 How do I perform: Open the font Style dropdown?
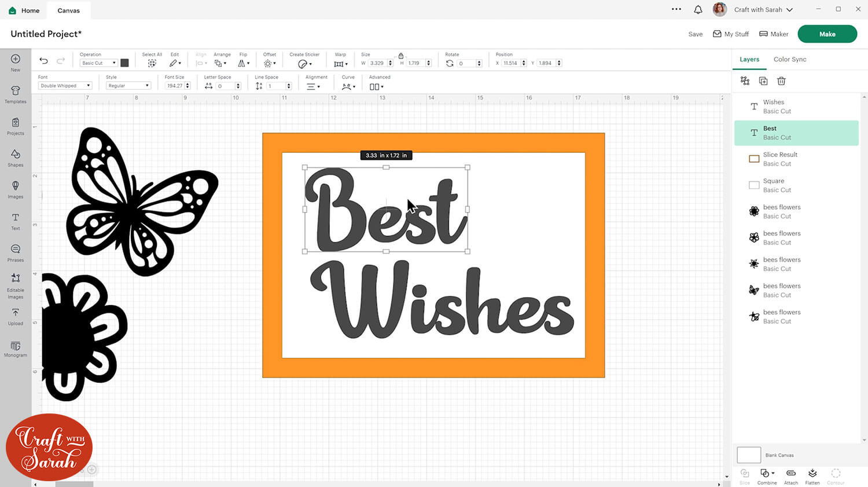pos(128,86)
